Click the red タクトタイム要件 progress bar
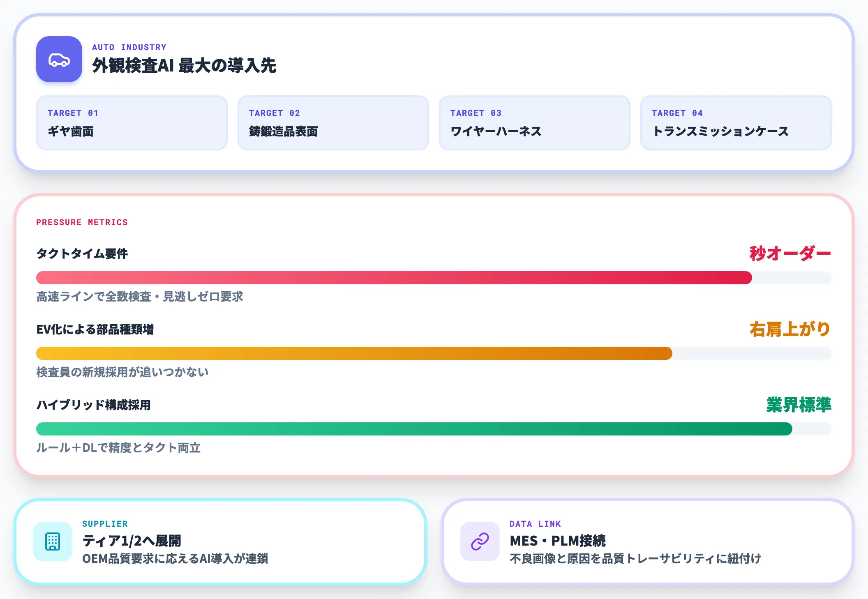The image size is (868, 599). tap(434, 278)
